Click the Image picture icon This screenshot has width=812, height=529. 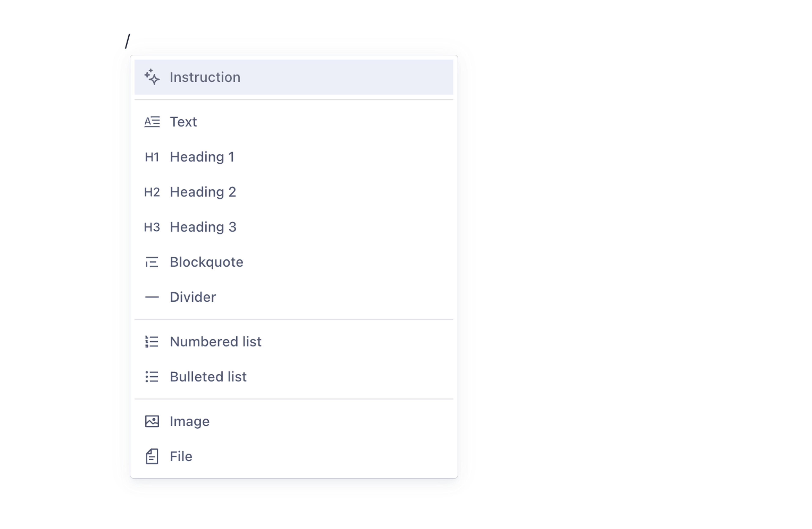[x=152, y=422]
